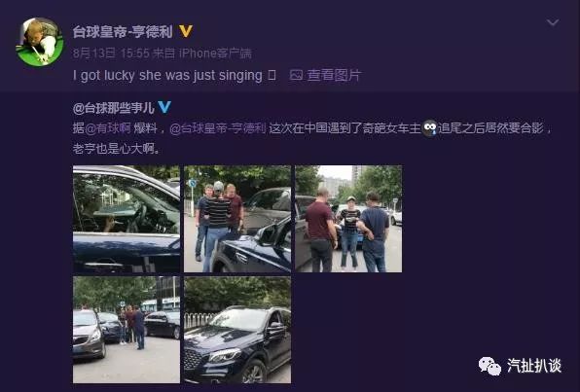The width and height of the screenshot is (580, 392).
Task: Expand the post options chevron menu
Action: coord(553,23)
